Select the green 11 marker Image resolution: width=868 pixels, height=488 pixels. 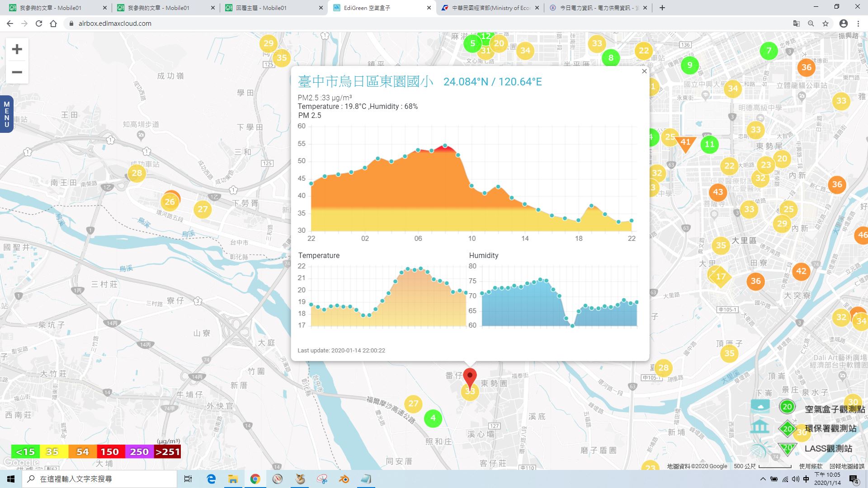pyautogui.click(x=709, y=145)
